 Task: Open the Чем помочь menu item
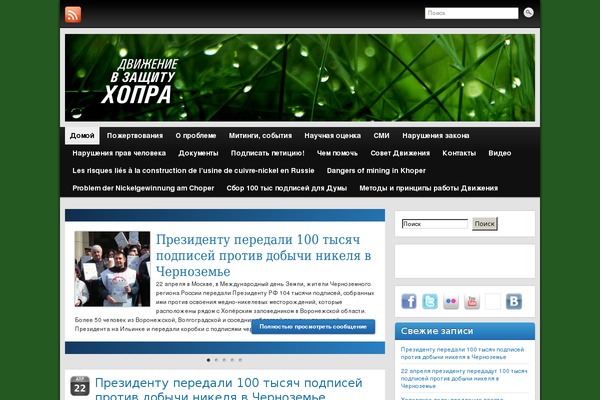pos(337,153)
